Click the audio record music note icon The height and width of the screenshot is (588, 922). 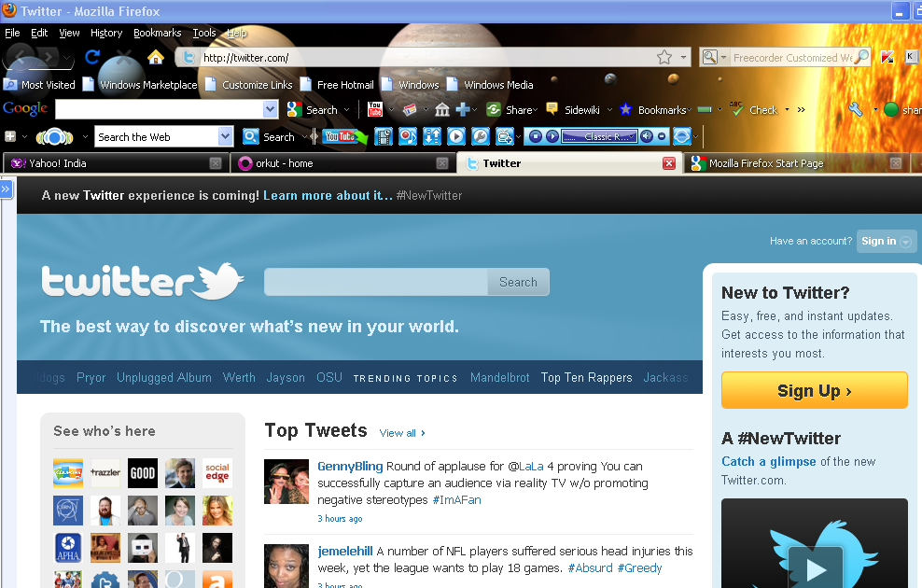408,137
